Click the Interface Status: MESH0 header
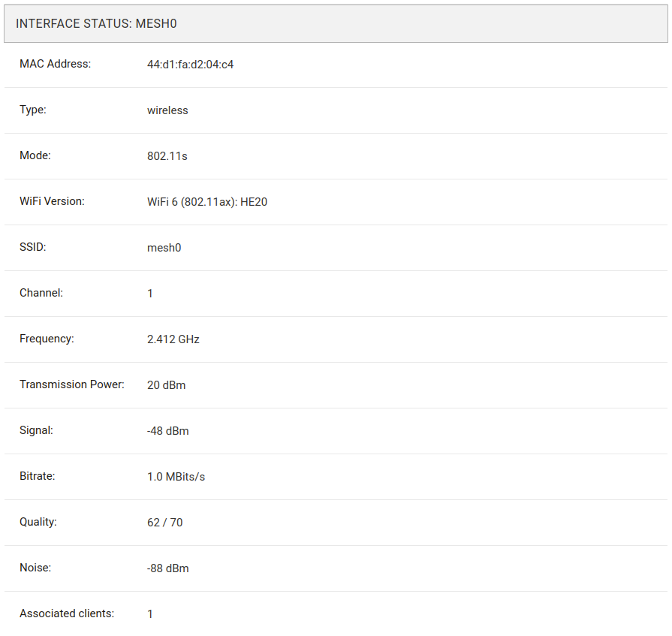Screen dimensions: 672x636 96,24
